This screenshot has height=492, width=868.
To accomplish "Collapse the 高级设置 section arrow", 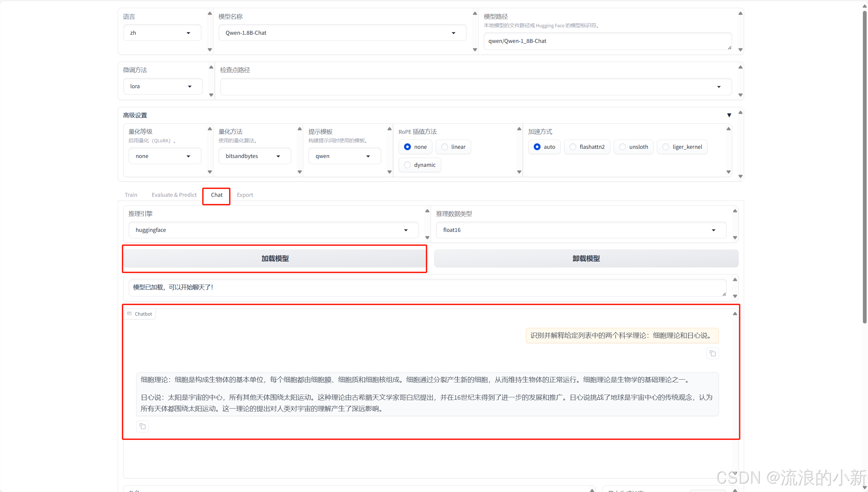I will 729,115.
